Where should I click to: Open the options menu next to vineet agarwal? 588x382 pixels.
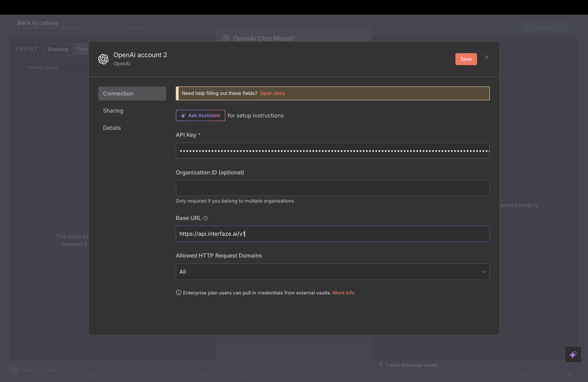point(68,370)
